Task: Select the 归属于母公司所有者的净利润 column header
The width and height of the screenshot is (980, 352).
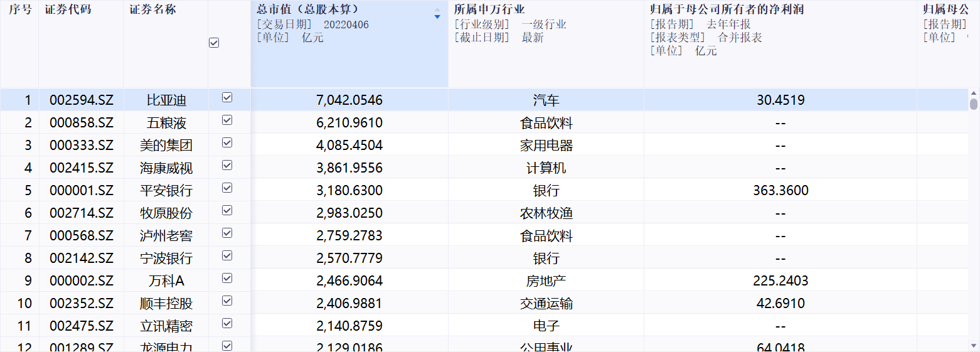Action: tap(780, 44)
